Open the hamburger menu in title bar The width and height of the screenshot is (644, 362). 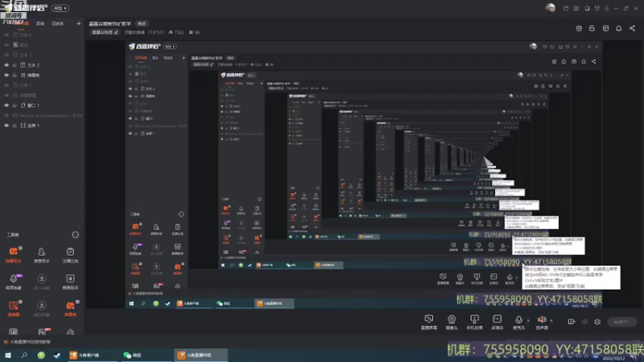click(607, 8)
